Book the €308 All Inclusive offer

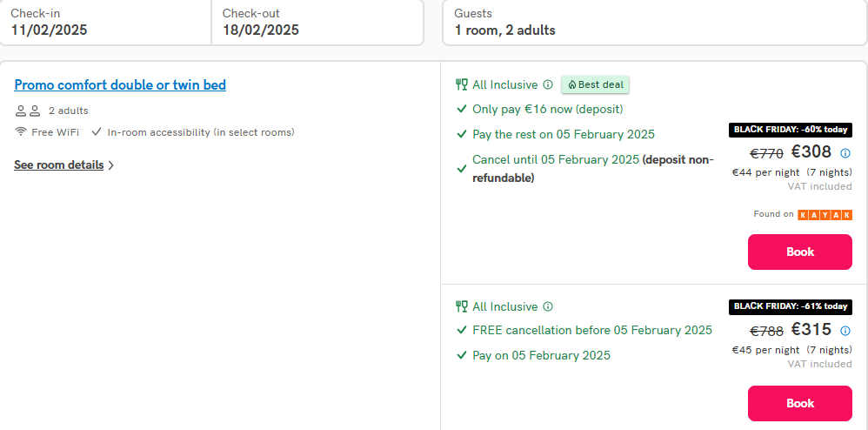[800, 252]
